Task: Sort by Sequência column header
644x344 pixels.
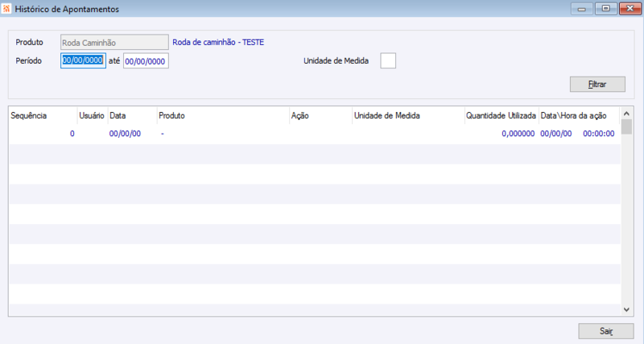Action: click(43, 116)
